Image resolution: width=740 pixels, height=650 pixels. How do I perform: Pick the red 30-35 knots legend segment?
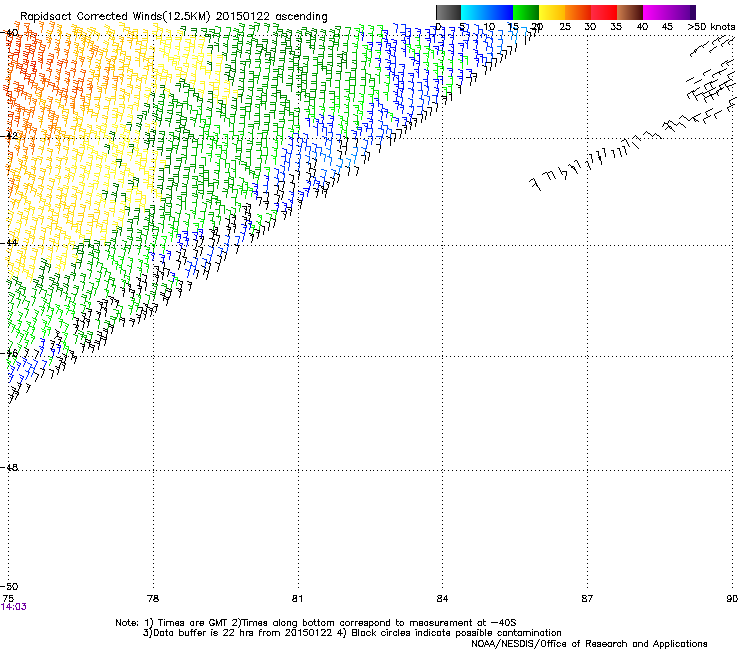point(604,12)
